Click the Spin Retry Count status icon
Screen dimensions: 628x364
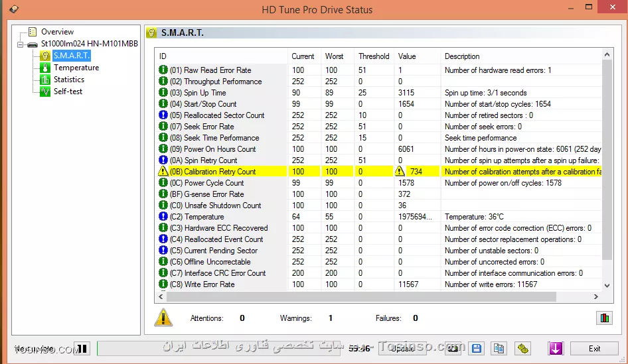pos(163,160)
